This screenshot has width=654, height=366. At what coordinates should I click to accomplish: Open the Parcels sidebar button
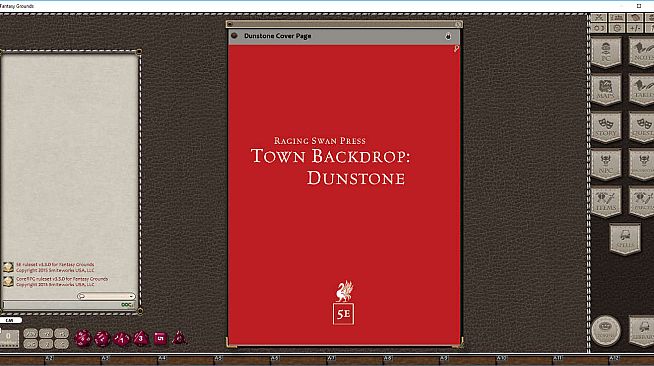(x=642, y=202)
